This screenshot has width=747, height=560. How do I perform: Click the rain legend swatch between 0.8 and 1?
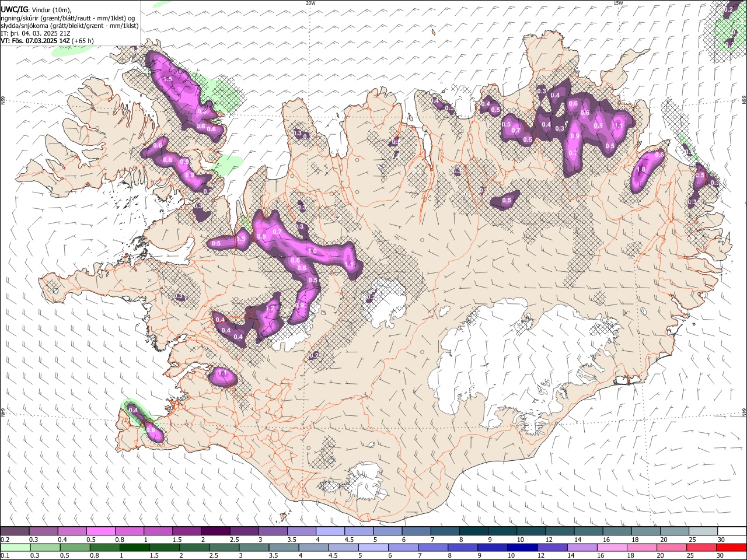[x=104, y=547]
